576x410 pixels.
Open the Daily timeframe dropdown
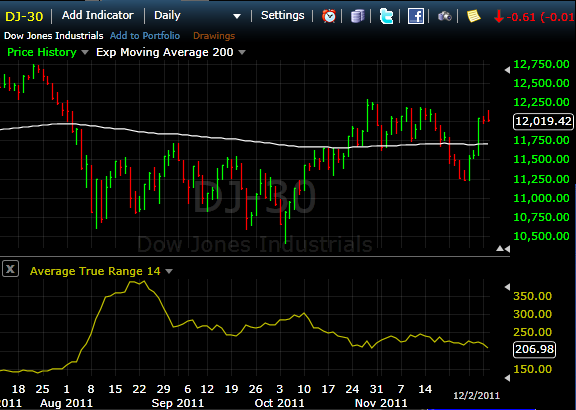[x=198, y=15]
